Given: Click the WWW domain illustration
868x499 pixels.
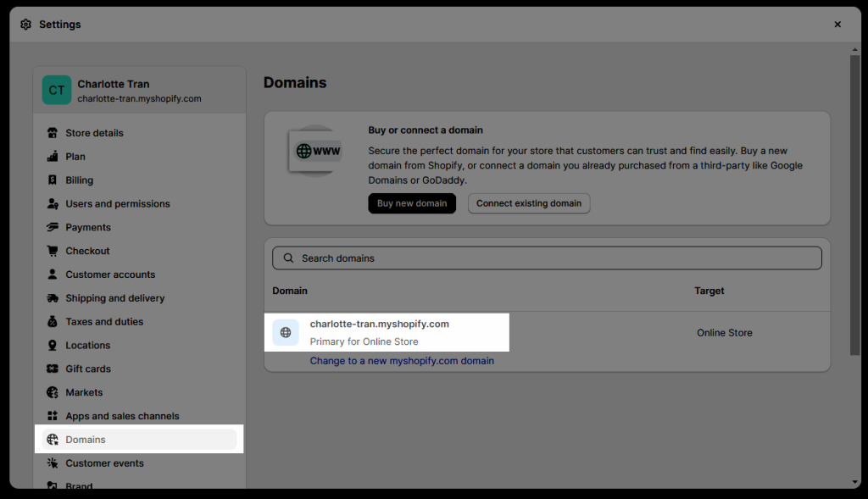Looking at the screenshot, I should click(315, 151).
